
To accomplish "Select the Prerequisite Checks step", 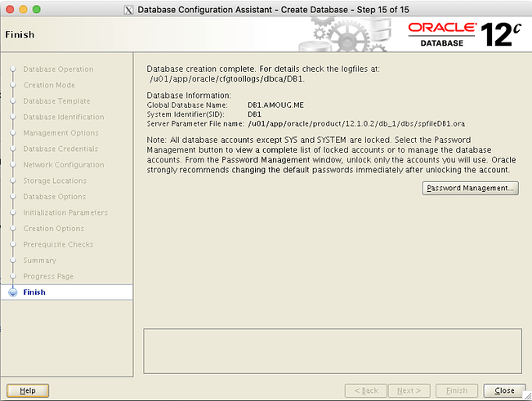I will point(58,244).
